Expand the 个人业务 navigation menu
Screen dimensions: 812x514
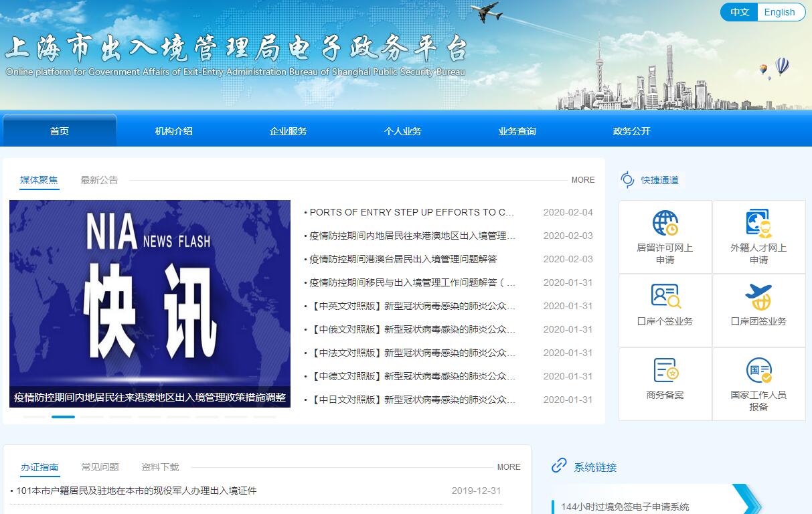402,131
